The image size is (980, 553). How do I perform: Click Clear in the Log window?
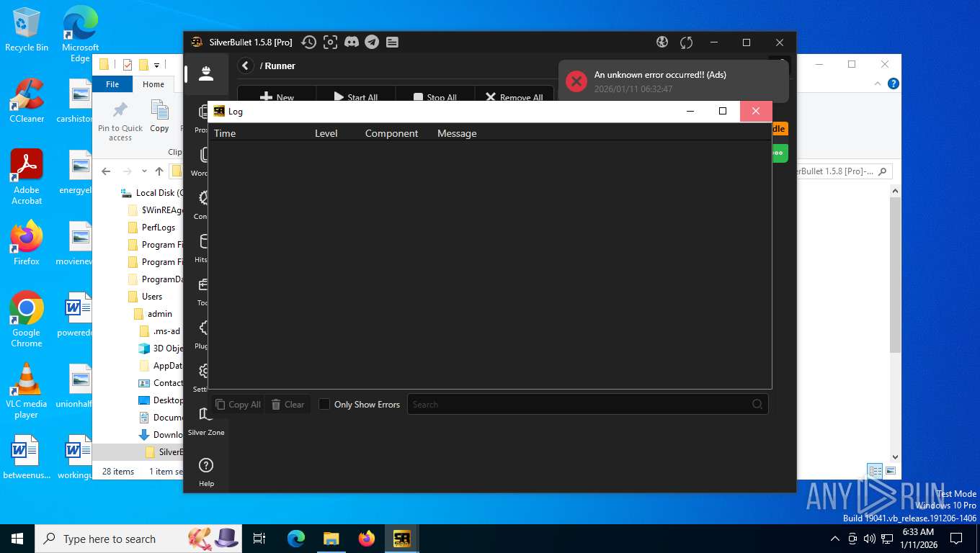288,404
